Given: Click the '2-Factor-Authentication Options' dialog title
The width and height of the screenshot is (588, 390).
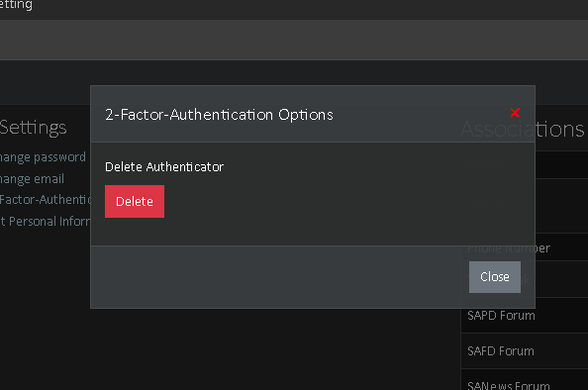Looking at the screenshot, I should pos(219,115).
